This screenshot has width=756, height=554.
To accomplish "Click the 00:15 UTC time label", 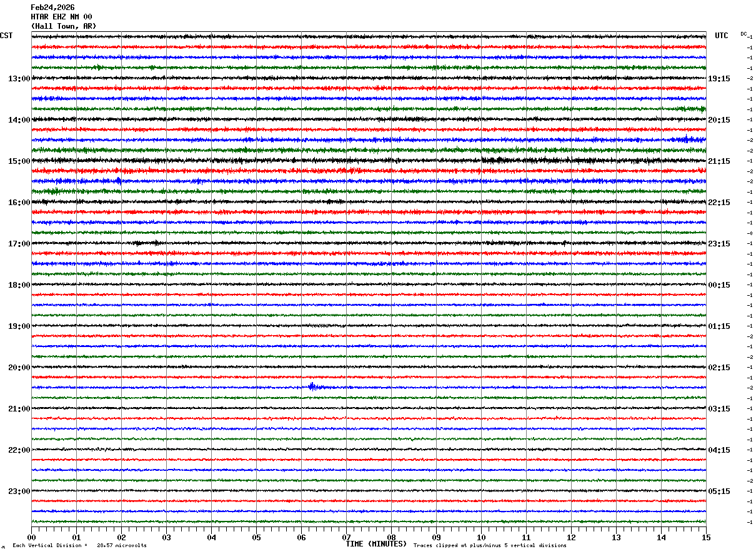I will click(719, 285).
